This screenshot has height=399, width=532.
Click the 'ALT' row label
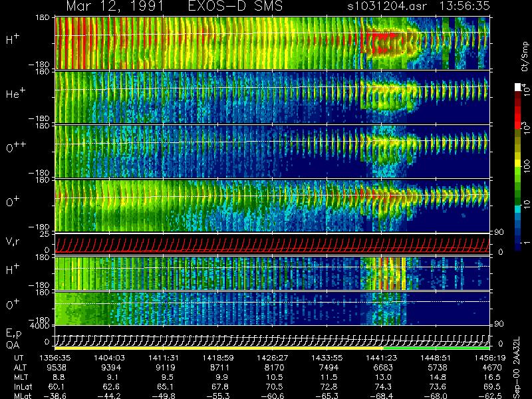click(x=21, y=368)
